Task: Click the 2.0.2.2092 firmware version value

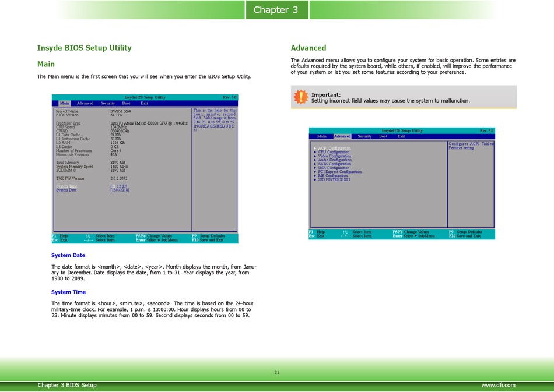Action: coord(120,178)
